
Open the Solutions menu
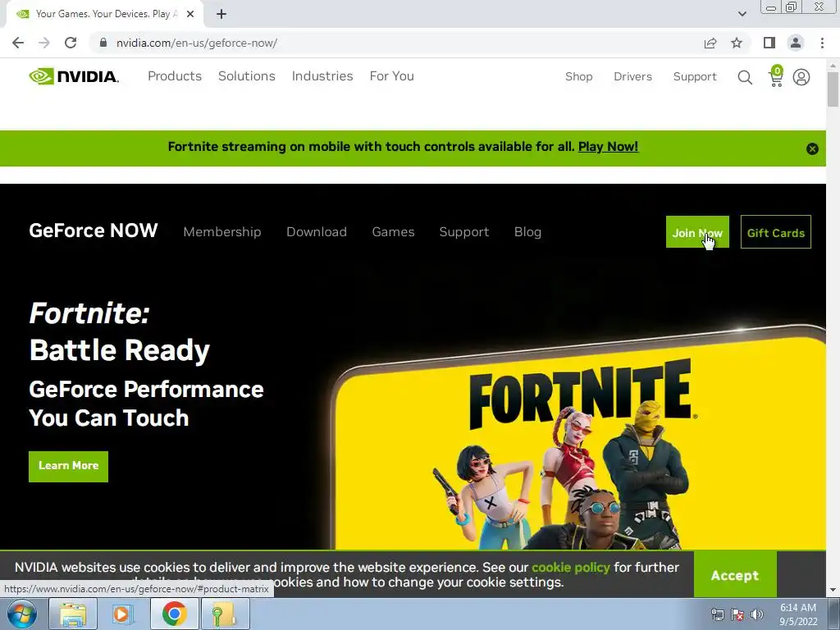click(x=246, y=76)
